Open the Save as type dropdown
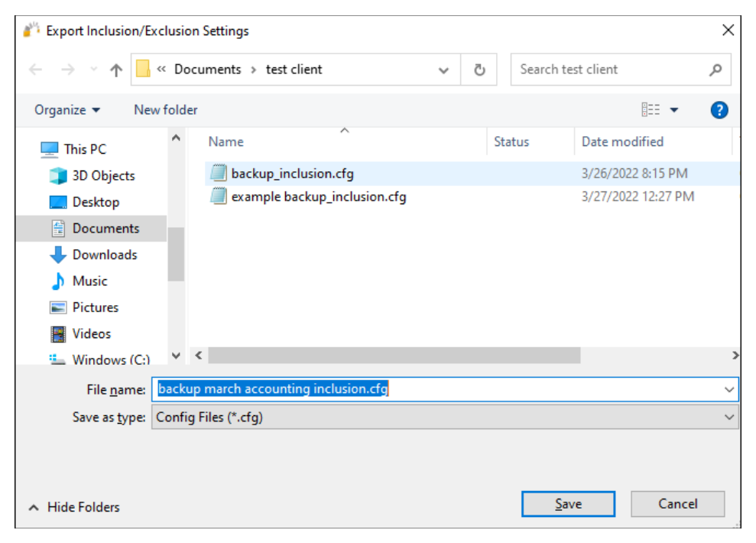Viewport: 756px width, 543px height. click(x=445, y=417)
